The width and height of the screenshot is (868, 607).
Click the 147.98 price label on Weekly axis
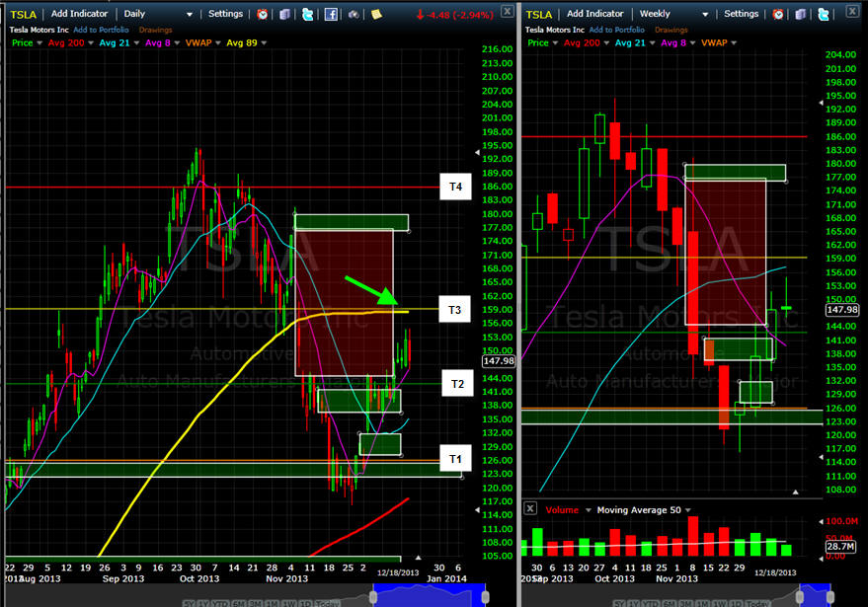point(842,310)
